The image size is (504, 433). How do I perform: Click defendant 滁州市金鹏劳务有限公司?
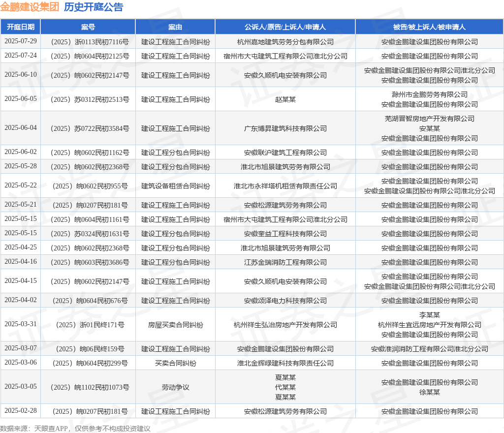click(429, 94)
